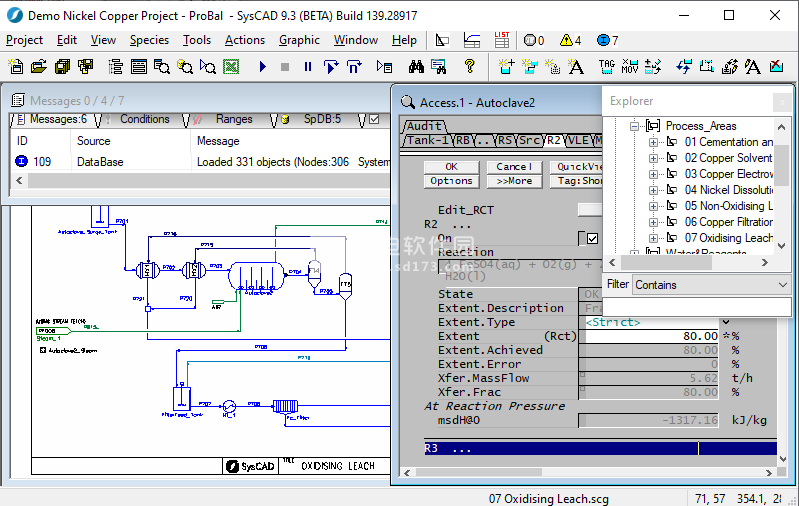This screenshot has height=506, width=799.
Task: Open the Species menu
Action: click(x=149, y=40)
